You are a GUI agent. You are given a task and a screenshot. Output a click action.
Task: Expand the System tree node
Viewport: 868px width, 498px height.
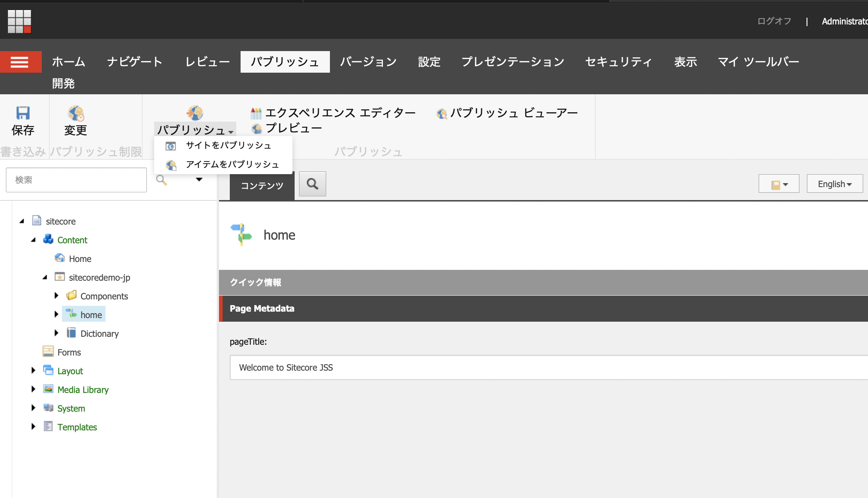coord(33,408)
